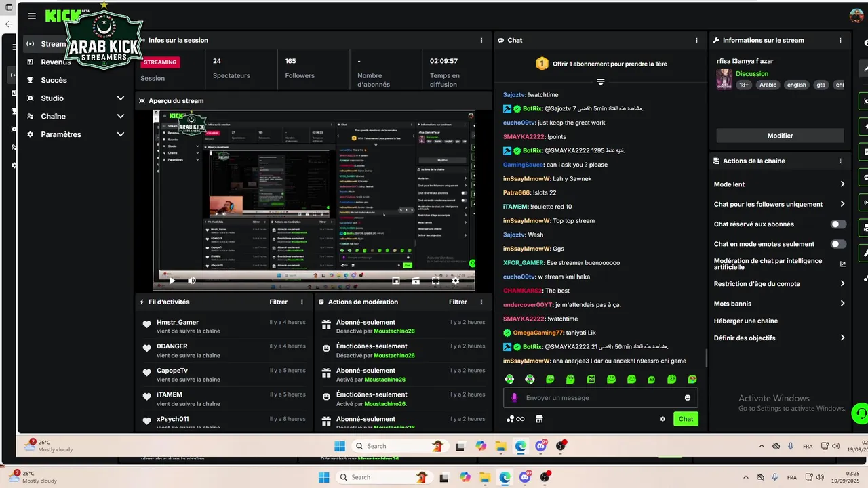Open the profile avatar menu
The width and height of the screenshot is (868, 488).
tap(856, 16)
